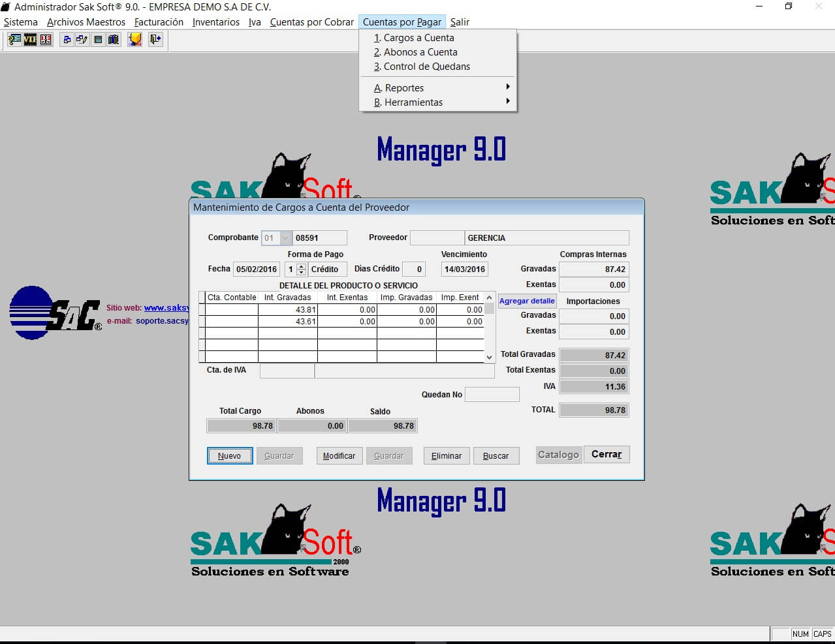
Task: Click the NUM status bar indicator
Action: pyautogui.click(x=800, y=634)
